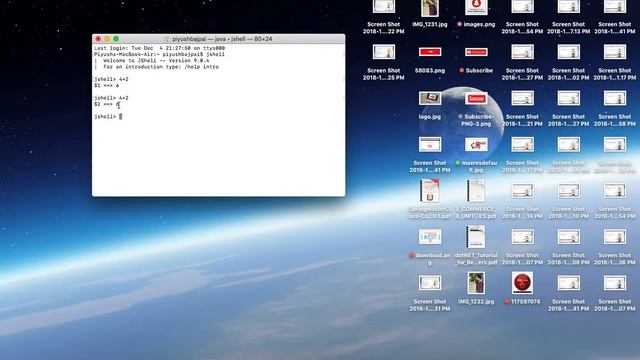The height and width of the screenshot is (360, 640).
Task: Select the 117597074 red circle image
Action: (x=522, y=283)
